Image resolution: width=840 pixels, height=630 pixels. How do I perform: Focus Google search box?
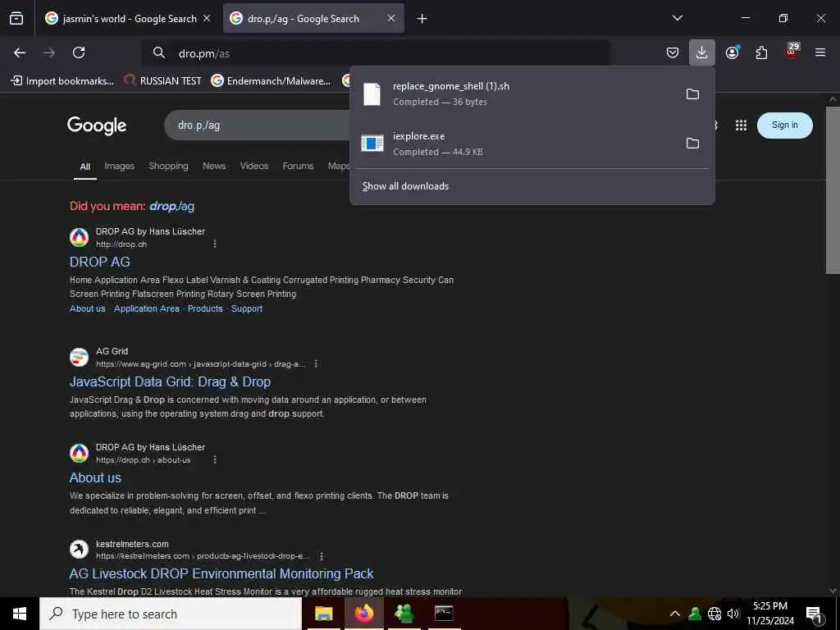point(257,126)
